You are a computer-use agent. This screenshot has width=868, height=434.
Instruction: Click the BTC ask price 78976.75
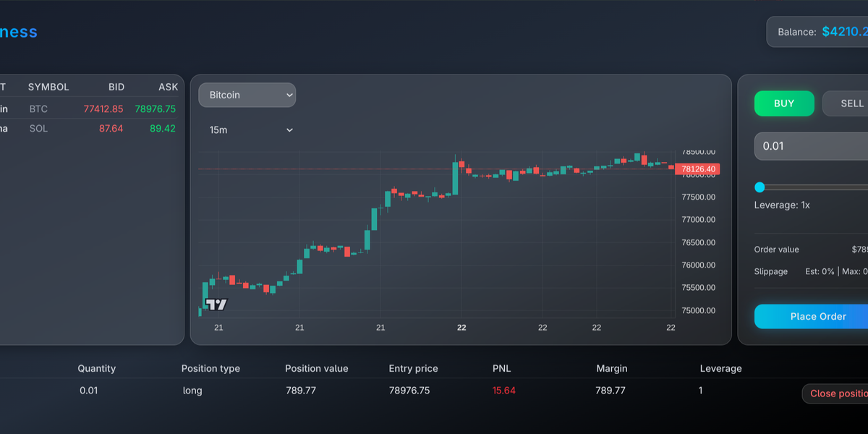click(x=155, y=109)
